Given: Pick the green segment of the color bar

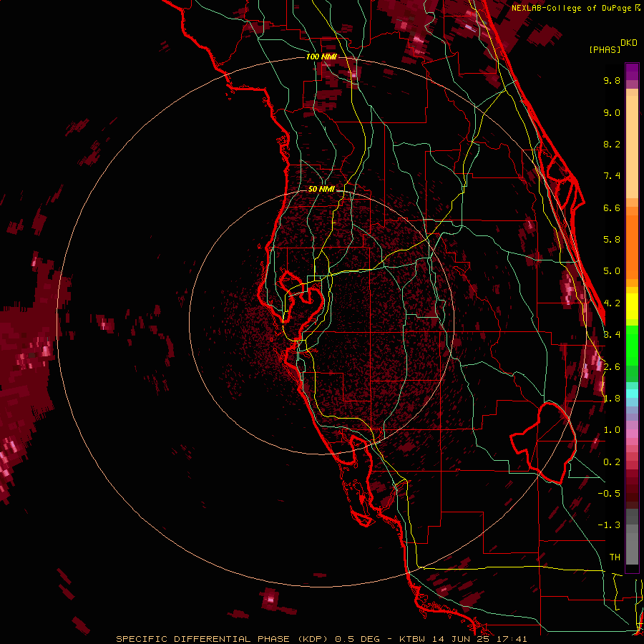Looking at the screenshot, I should (x=632, y=347).
